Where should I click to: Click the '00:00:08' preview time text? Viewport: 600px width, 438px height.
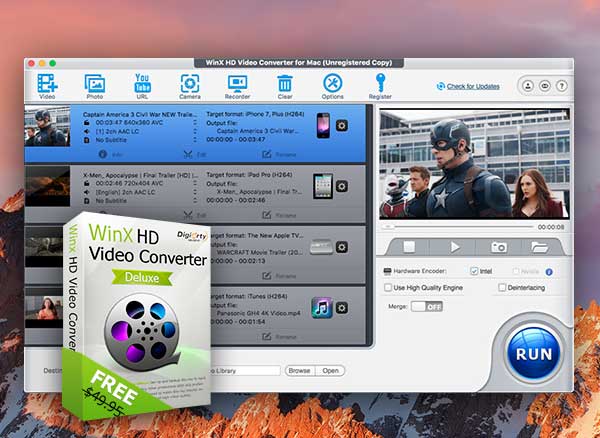point(551,227)
